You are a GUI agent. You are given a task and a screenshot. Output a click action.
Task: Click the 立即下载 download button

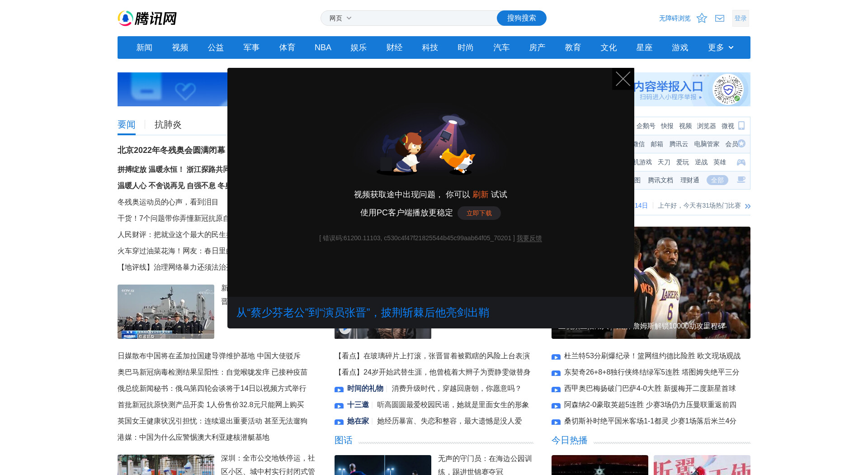[479, 213]
